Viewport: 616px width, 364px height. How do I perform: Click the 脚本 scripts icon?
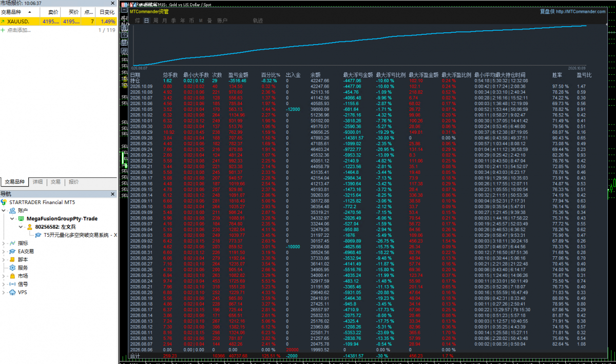point(12,259)
